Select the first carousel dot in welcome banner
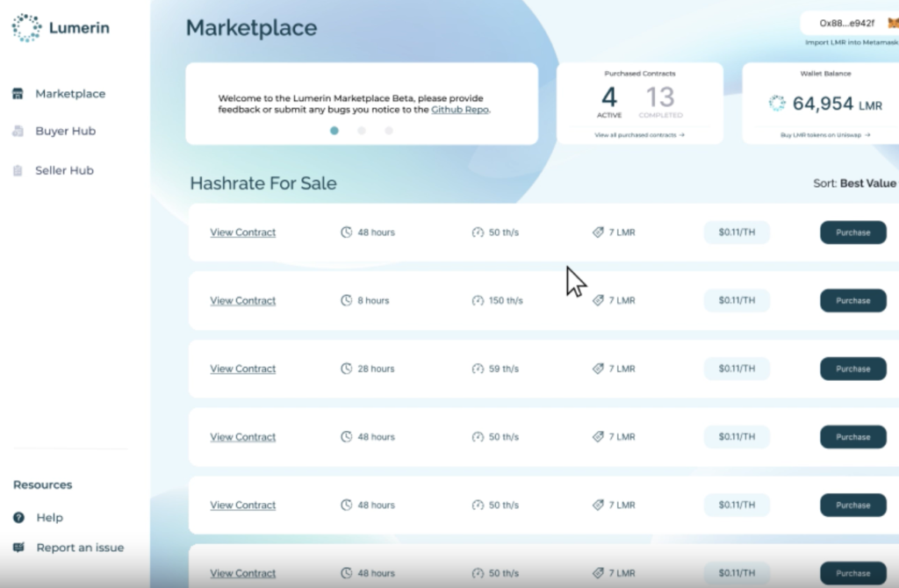899x588 pixels. 334,131
